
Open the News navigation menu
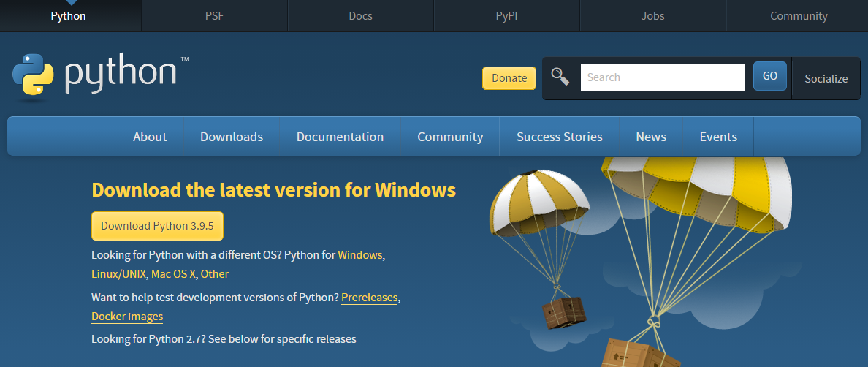pyautogui.click(x=651, y=137)
